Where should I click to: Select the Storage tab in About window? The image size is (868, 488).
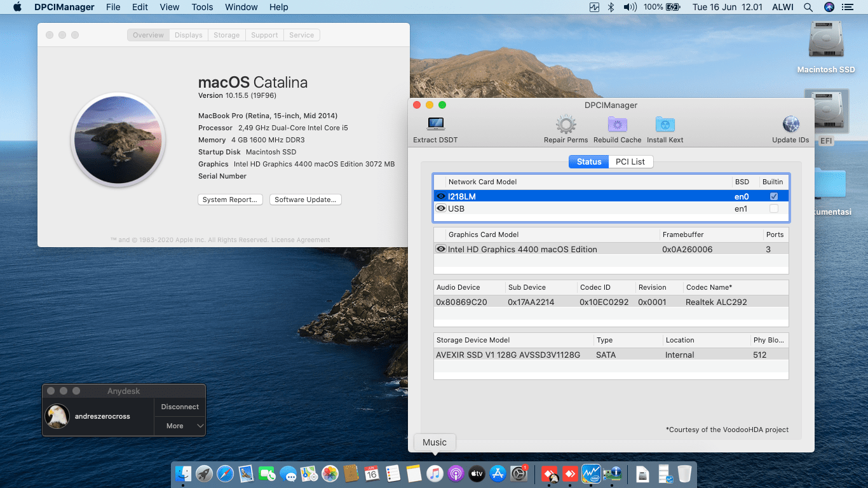pos(226,35)
